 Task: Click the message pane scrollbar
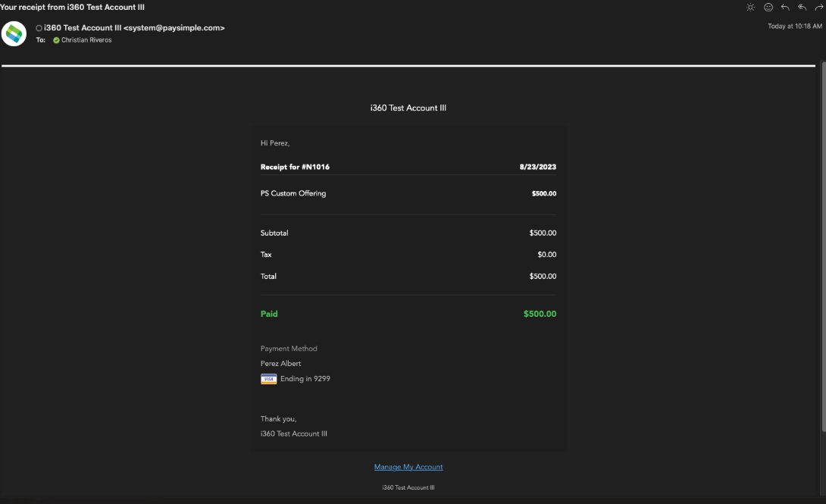point(823,248)
